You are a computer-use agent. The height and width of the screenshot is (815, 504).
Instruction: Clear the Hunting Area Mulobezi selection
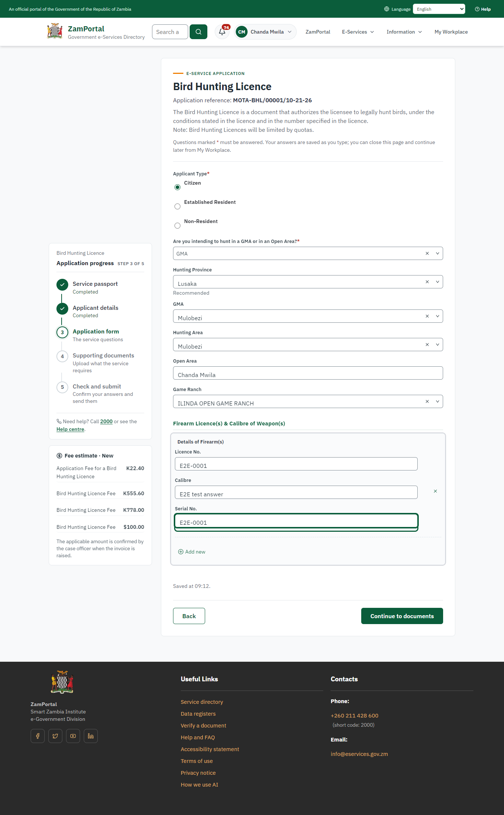click(x=427, y=345)
